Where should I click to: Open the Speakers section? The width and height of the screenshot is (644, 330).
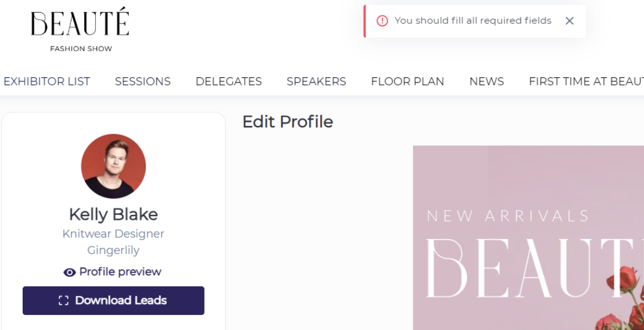click(x=316, y=81)
